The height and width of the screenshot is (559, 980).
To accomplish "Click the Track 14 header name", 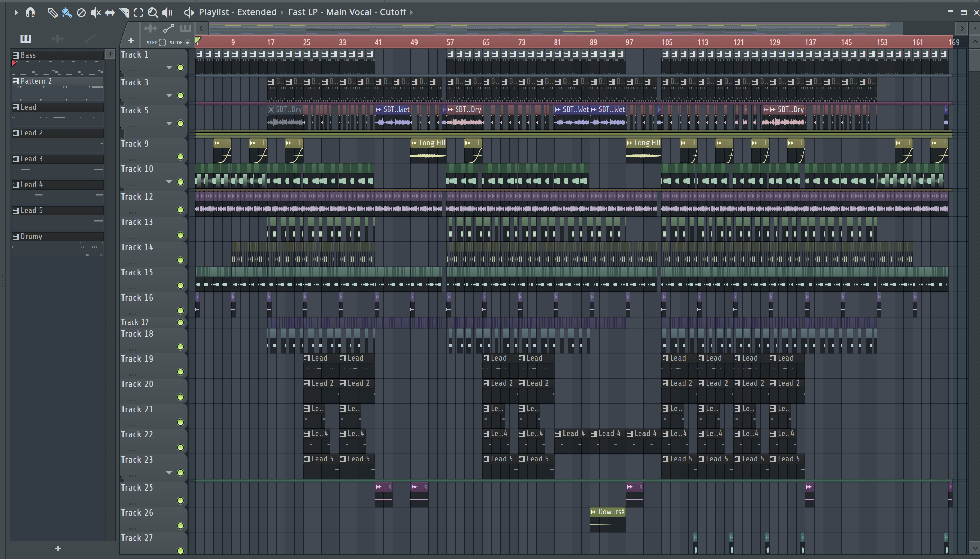I will 137,247.
